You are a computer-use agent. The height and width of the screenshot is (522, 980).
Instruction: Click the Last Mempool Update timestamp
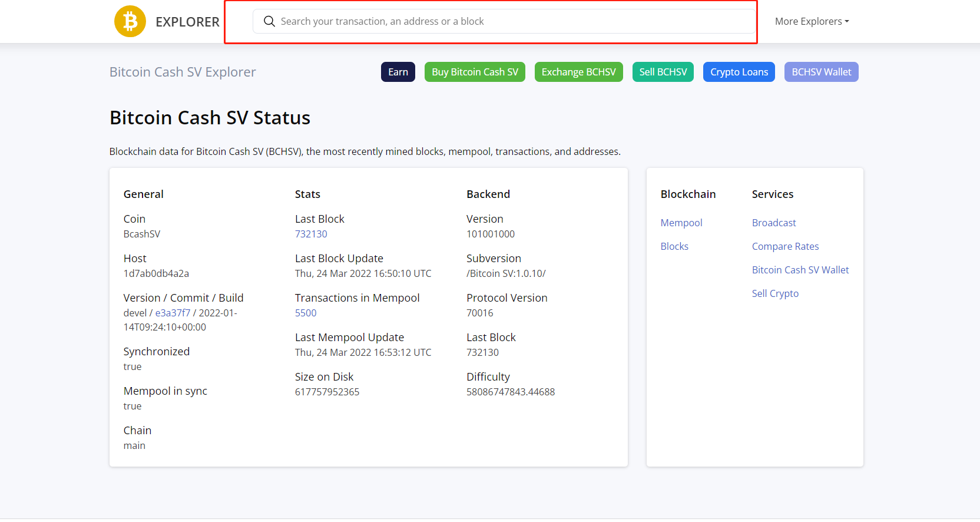pos(363,352)
